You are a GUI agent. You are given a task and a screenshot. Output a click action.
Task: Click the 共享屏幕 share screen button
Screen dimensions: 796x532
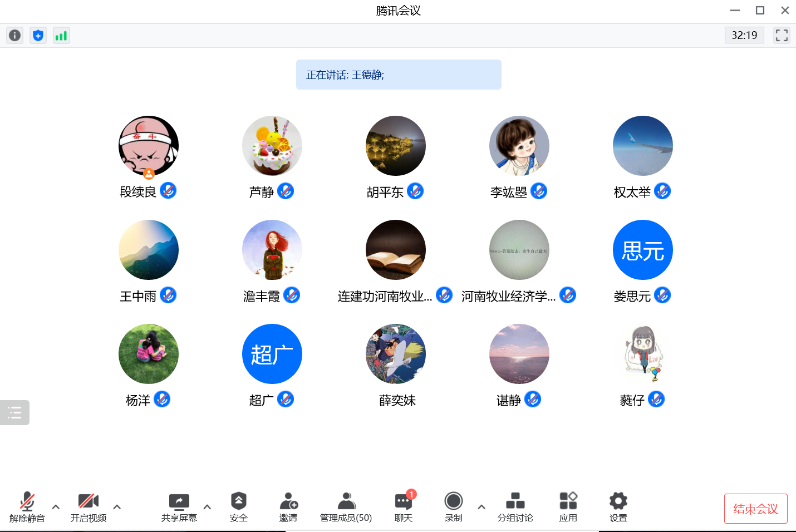click(x=179, y=507)
